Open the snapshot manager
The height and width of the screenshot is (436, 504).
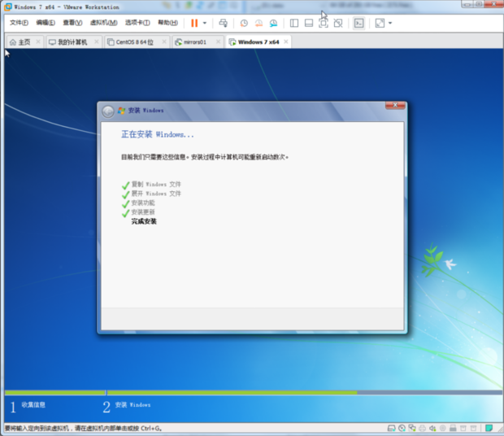[x=273, y=23]
